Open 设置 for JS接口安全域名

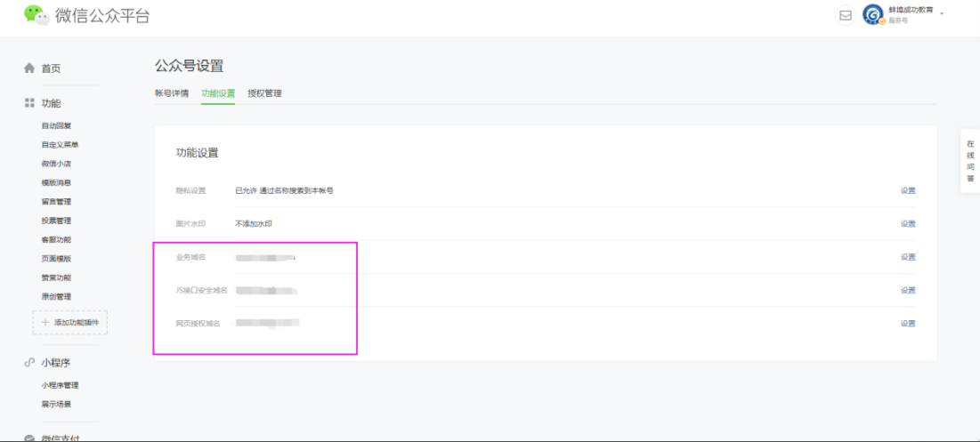click(907, 290)
